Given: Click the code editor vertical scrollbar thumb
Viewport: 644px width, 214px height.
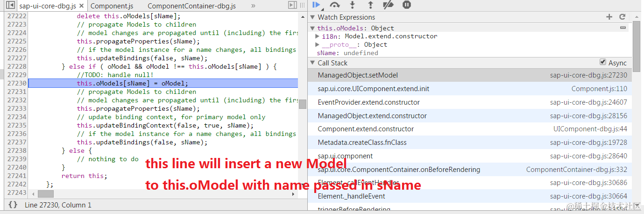Looking at the screenshot, I should coord(303,104).
